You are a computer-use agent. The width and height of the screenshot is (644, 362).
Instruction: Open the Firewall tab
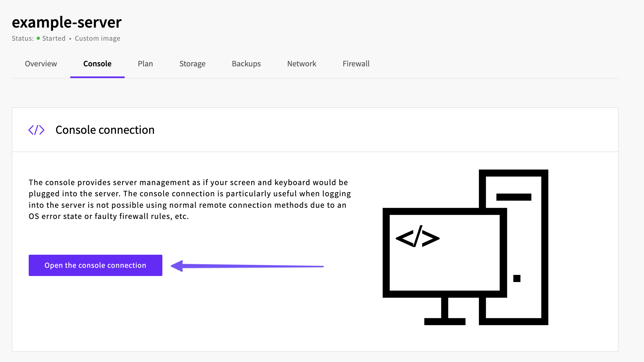(356, 64)
